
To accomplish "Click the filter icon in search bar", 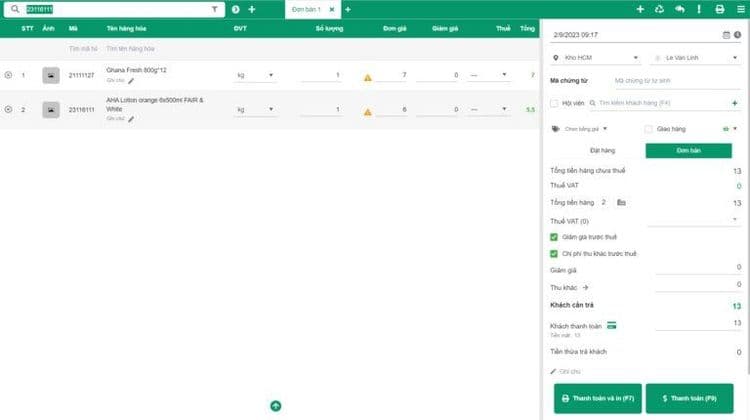I will pos(214,9).
